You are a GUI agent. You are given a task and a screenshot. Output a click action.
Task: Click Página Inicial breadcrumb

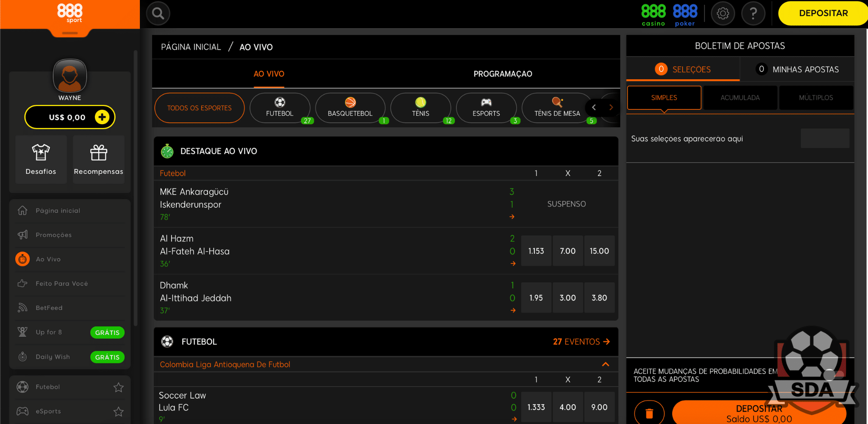pyautogui.click(x=191, y=47)
